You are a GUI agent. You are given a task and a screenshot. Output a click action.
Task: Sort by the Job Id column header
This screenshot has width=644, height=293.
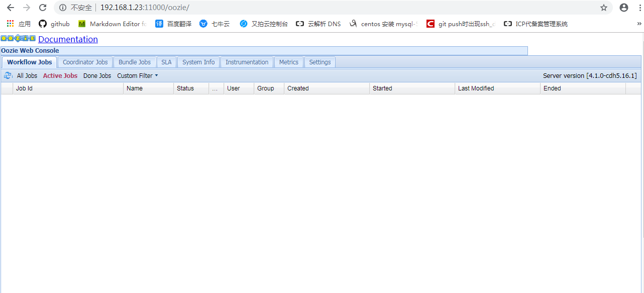click(24, 88)
